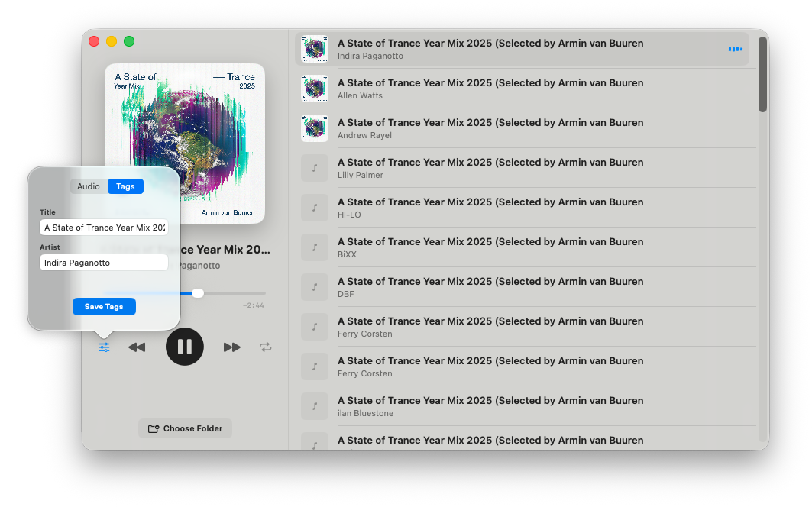Close the window with the red button

point(94,41)
